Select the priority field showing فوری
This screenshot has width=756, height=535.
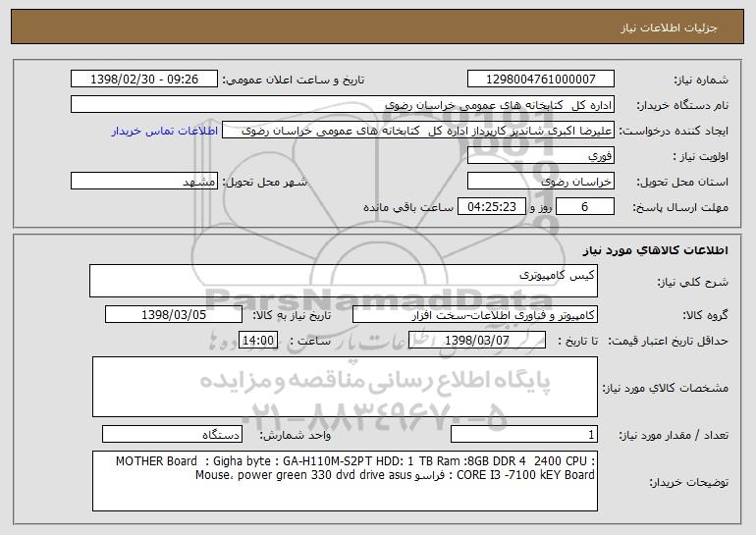pos(540,156)
